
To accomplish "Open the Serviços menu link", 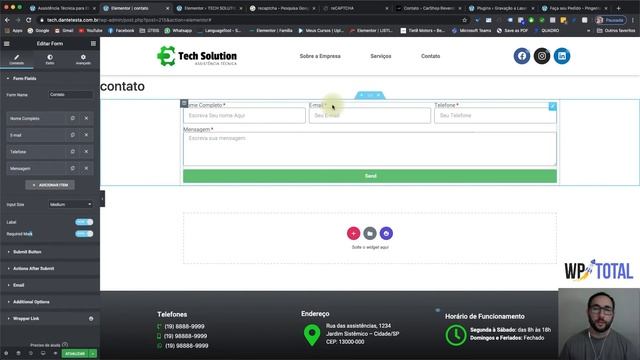I will 381,56.
